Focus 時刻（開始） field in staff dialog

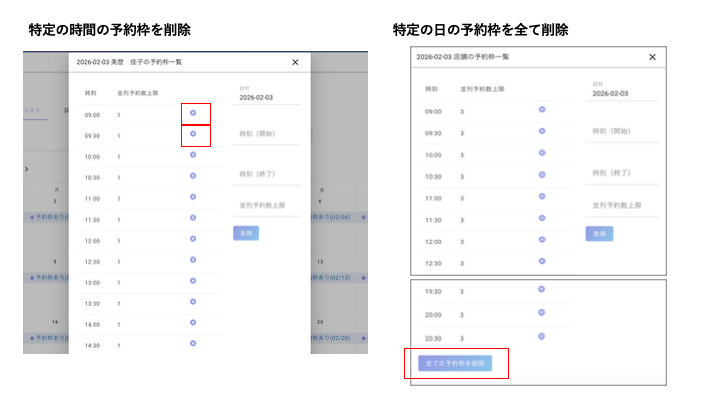coord(269,134)
